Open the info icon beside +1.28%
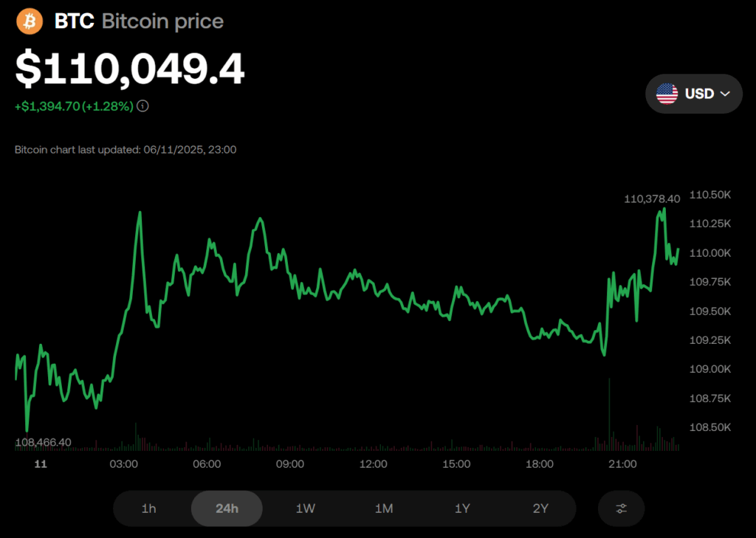Viewport: 756px width, 538px height. [x=142, y=106]
